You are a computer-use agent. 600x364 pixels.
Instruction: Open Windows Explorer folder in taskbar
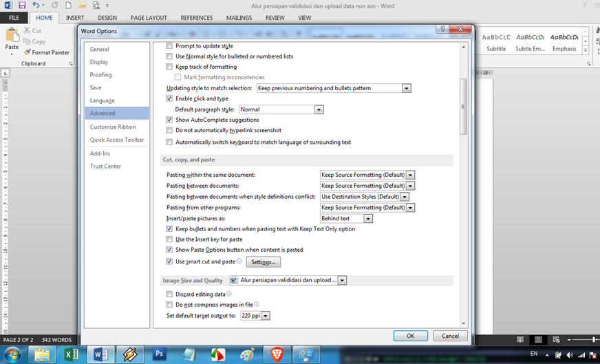click(42, 355)
